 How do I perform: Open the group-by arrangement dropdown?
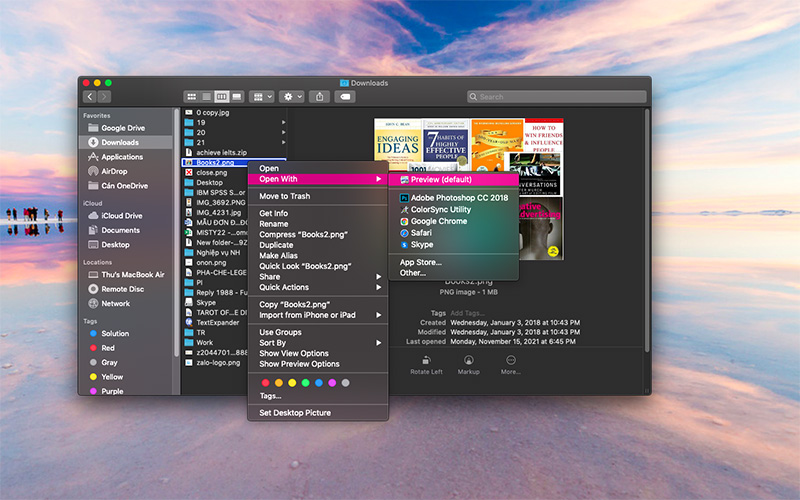(x=262, y=97)
